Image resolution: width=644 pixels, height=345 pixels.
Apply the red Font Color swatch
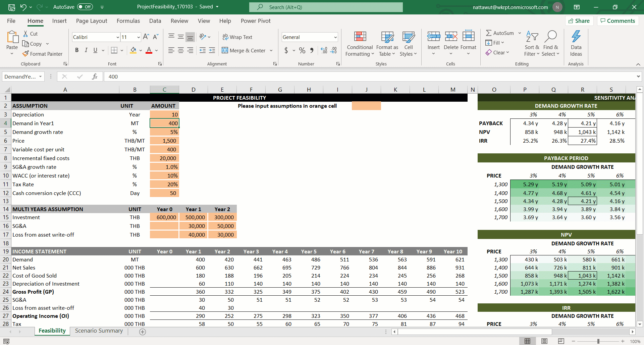tap(149, 50)
